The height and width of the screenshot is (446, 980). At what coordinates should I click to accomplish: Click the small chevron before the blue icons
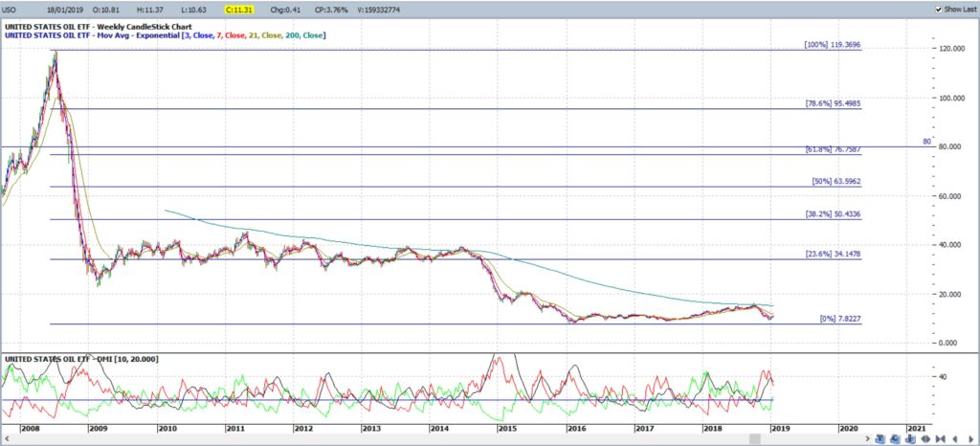[867, 438]
